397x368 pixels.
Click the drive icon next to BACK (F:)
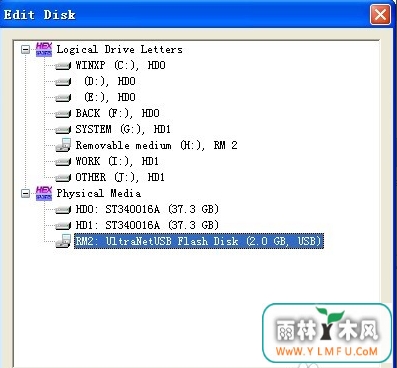coord(63,114)
